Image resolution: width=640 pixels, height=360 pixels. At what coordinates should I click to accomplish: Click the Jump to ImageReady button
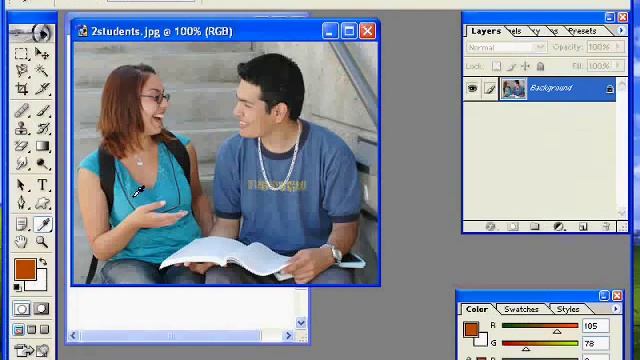(32, 351)
